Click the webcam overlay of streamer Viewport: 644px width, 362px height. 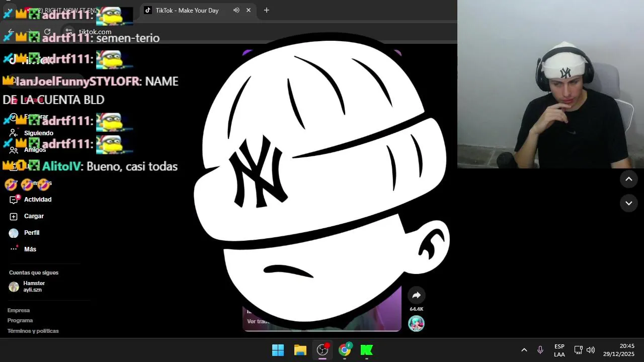tap(550, 84)
